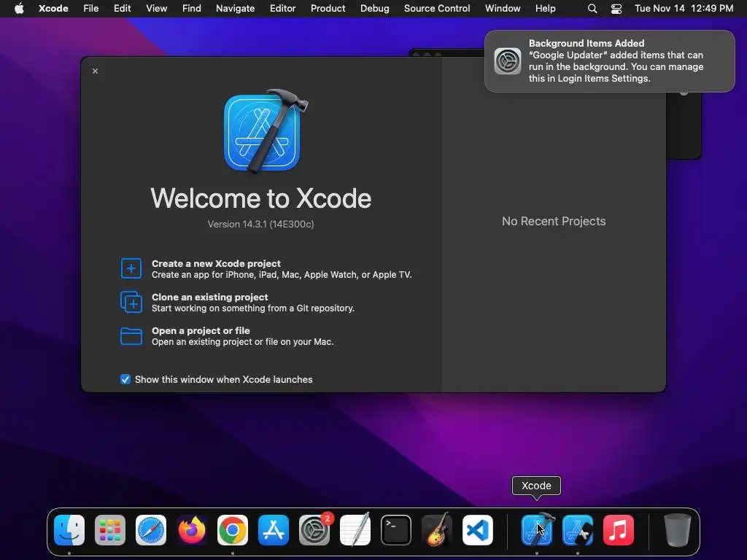The height and width of the screenshot is (560, 747).
Task: Open Launchpad in the dock
Action: click(110, 530)
